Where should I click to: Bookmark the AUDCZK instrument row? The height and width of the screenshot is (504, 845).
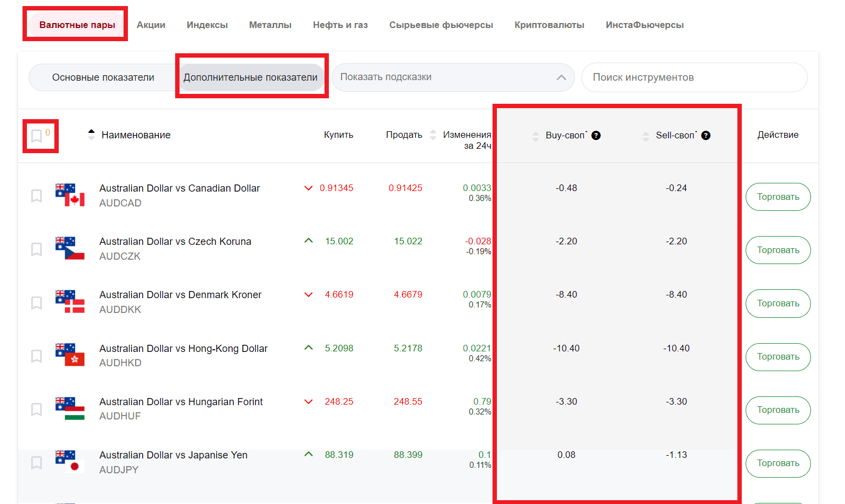[x=36, y=249]
